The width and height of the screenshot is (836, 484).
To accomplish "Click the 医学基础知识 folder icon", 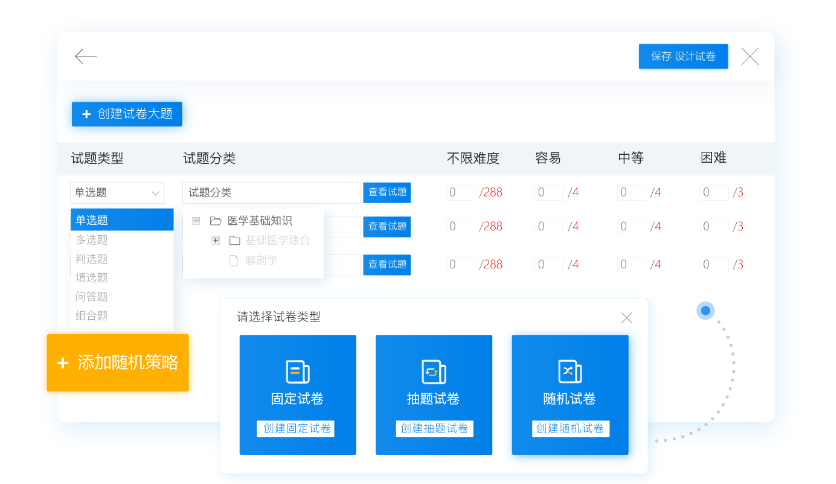I will (x=215, y=221).
